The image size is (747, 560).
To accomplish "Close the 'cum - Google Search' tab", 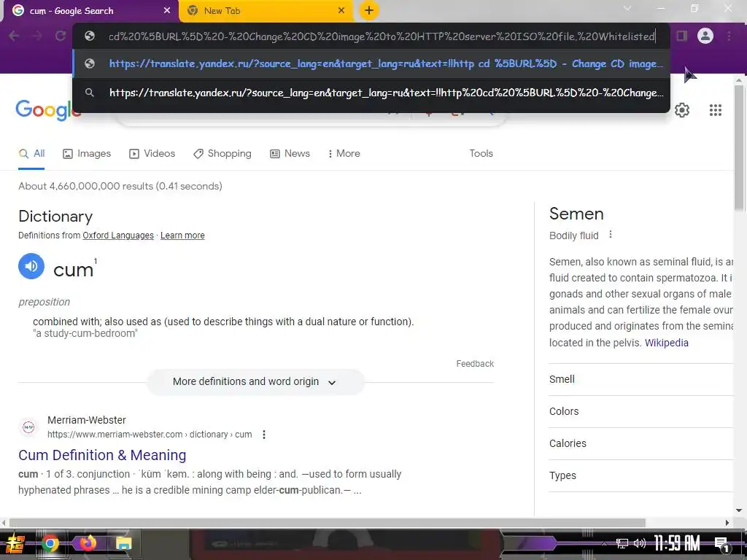I will [x=167, y=10].
